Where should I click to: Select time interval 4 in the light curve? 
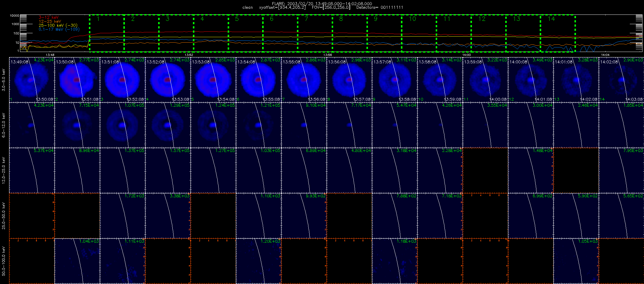pyautogui.click(x=211, y=33)
